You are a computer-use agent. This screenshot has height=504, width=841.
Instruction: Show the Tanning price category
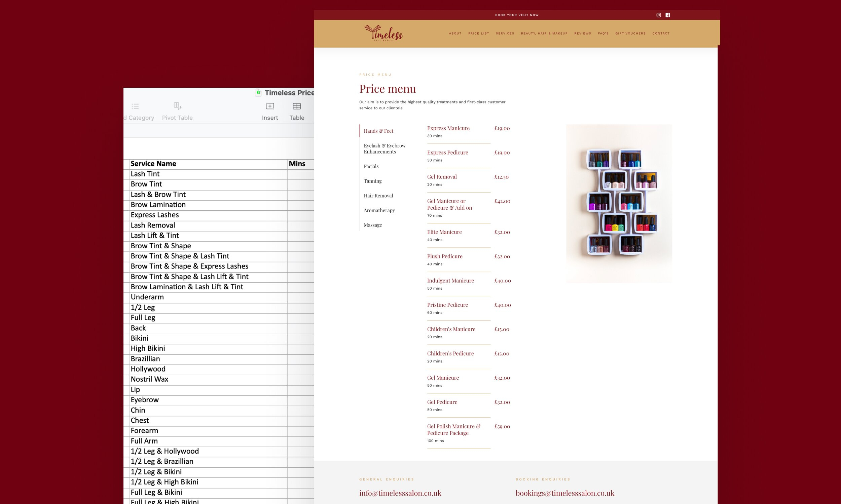click(x=373, y=181)
